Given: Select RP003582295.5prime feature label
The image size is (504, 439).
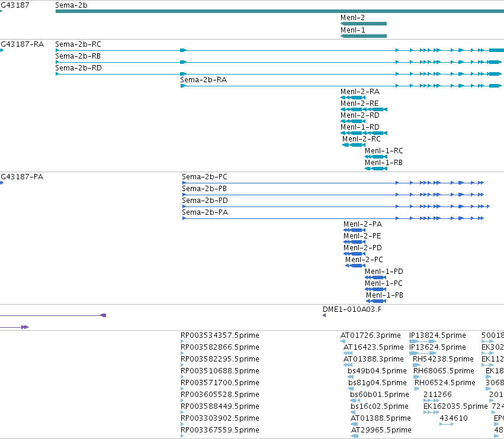Looking at the screenshot, I should (x=220, y=359).
